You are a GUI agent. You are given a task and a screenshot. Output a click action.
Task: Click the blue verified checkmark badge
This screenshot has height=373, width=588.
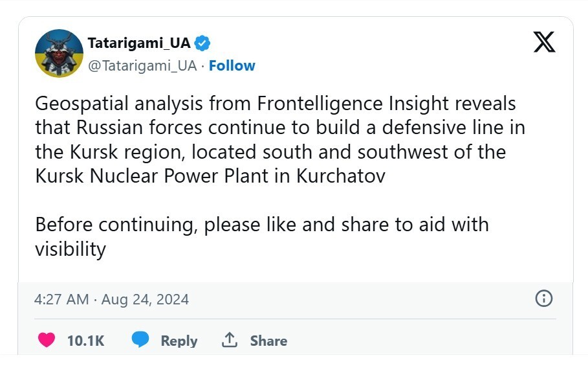point(202,43)
